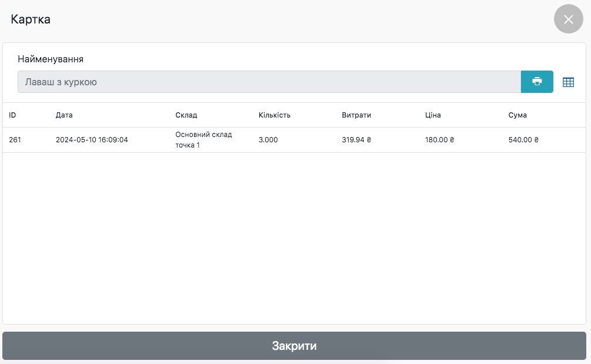The image size is (591, 364).
Task: Click the Сума column header
Action: point(517,115)
